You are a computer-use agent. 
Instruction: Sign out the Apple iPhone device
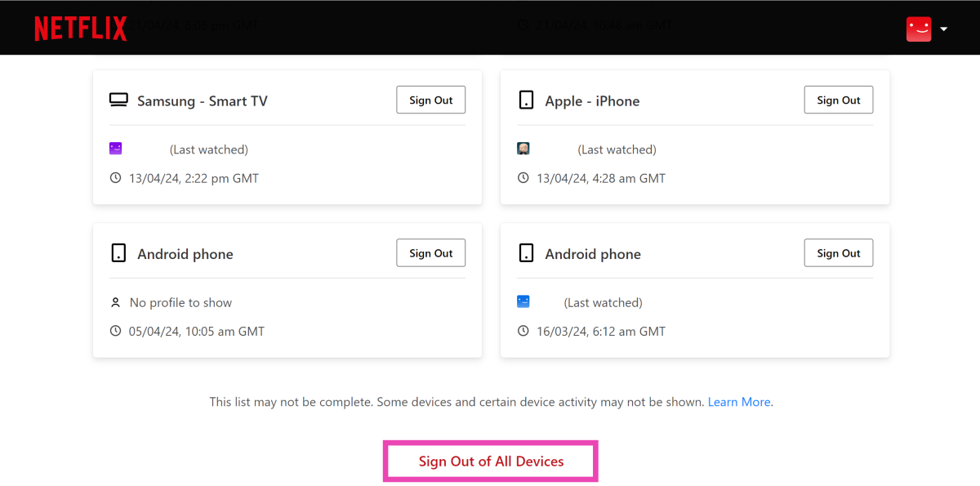(839, 100)
